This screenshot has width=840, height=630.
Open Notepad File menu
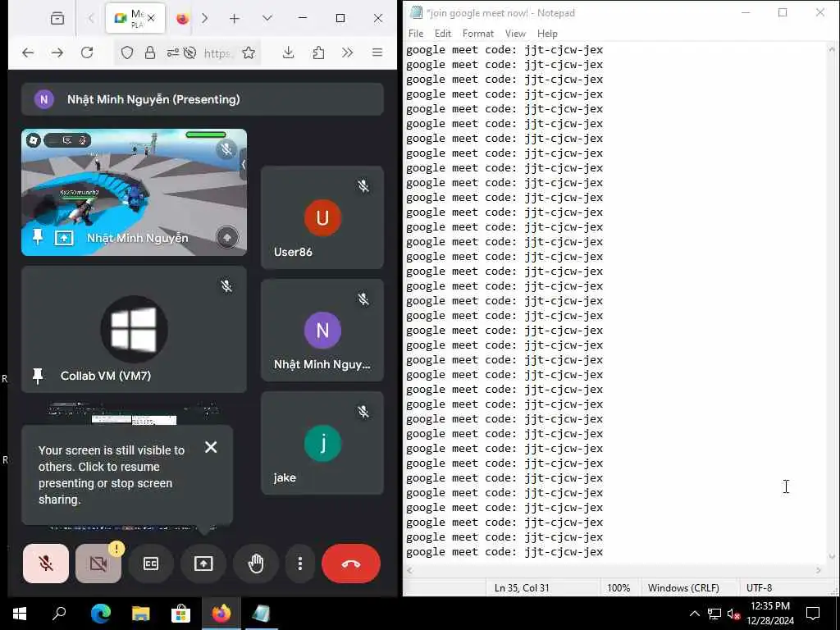416,33
